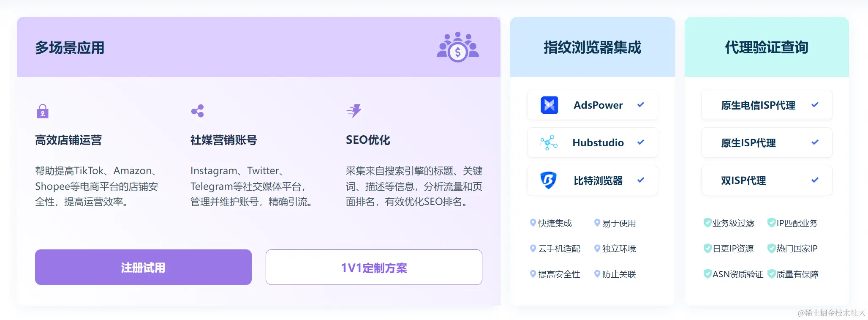Select the 双ISP代理 label
This screenshot has width=868, height=320.
click(x=743, y=181)
